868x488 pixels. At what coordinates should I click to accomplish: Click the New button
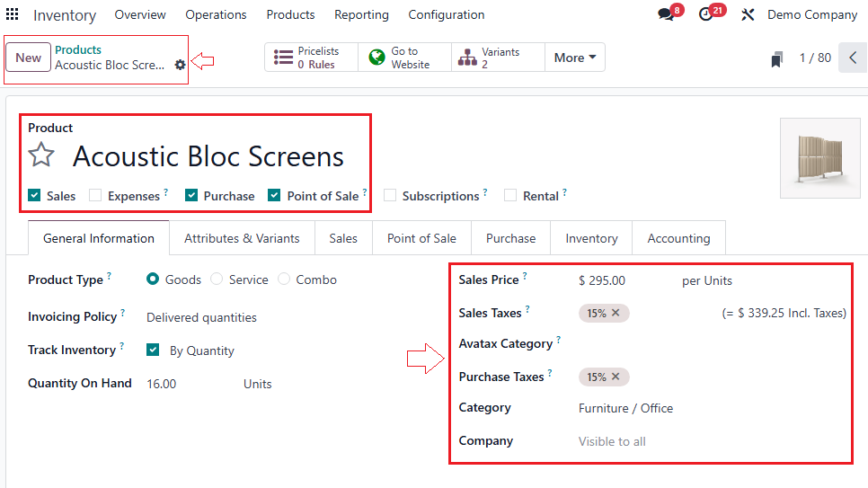(29, 58)
